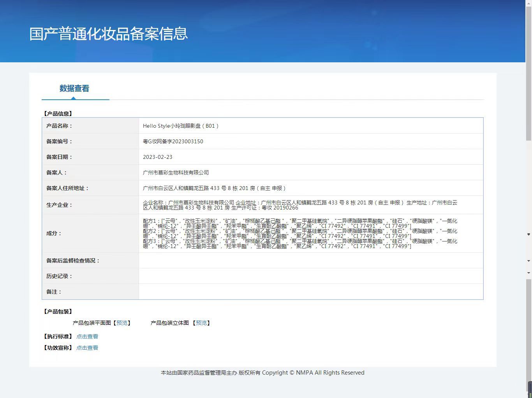The width and height of the screenshot is (532, 398).
Task: Click the 备案人 company name value
Action: tap(176, 173)
